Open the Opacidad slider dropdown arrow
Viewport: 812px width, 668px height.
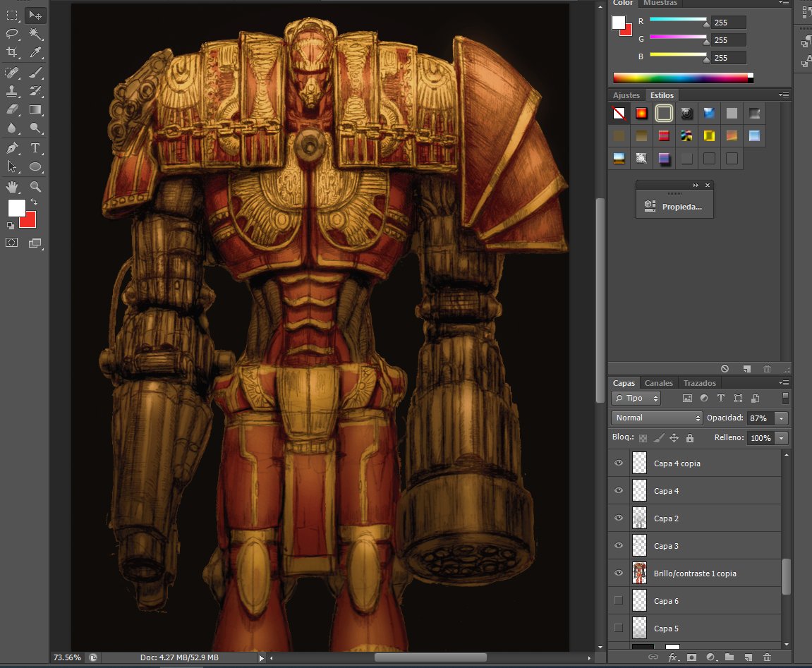point(782,418)
